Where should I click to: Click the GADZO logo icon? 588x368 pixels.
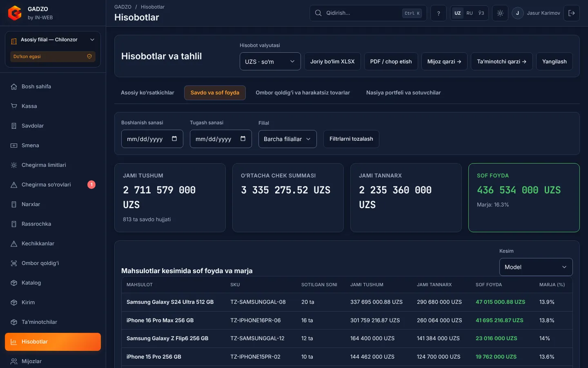point(15,13)
